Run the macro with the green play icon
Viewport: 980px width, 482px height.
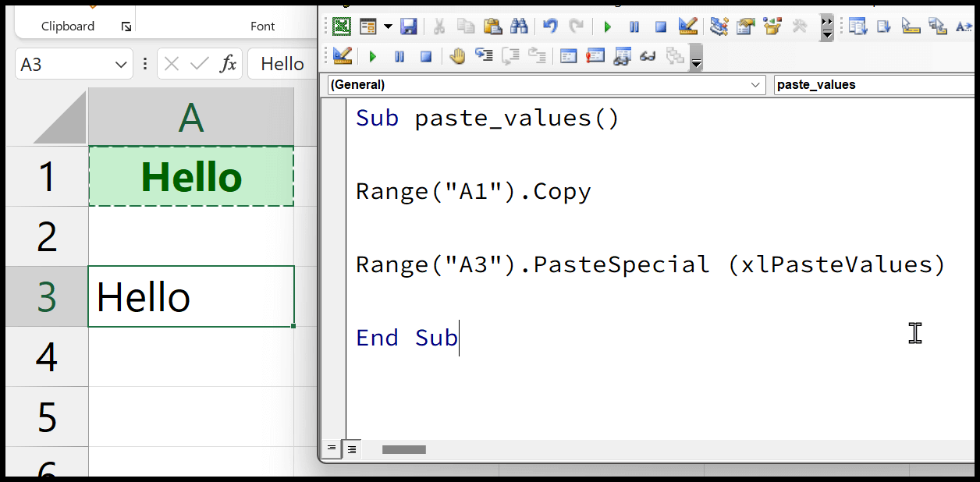[x=607, y=27]
